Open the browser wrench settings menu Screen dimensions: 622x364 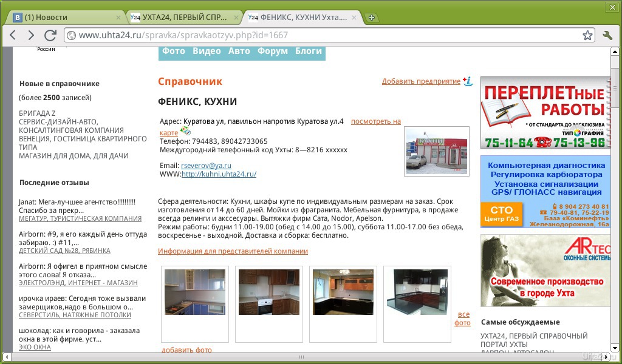pyautogui.click(x=607, y=35)
